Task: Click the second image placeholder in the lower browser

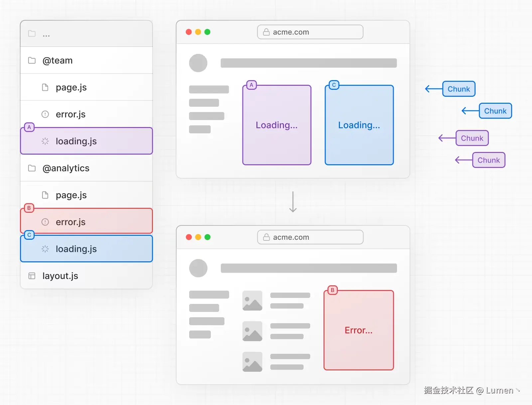Action: coord(252,331)
